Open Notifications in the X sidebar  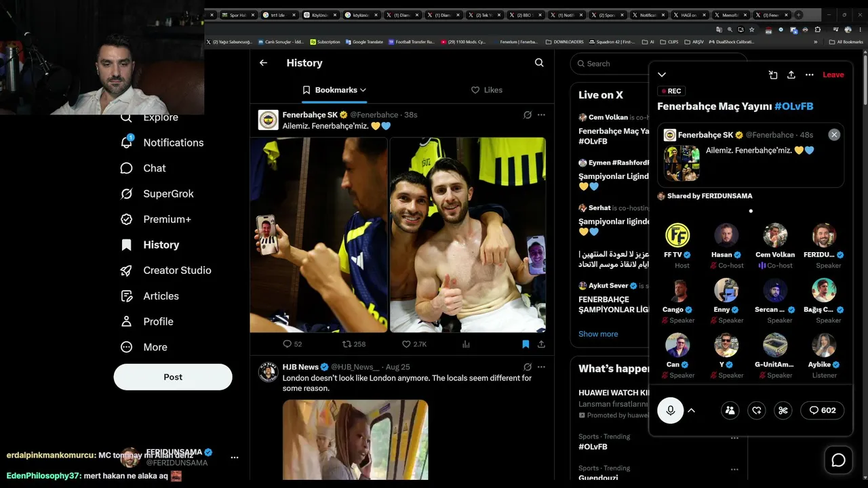(162, 142)
